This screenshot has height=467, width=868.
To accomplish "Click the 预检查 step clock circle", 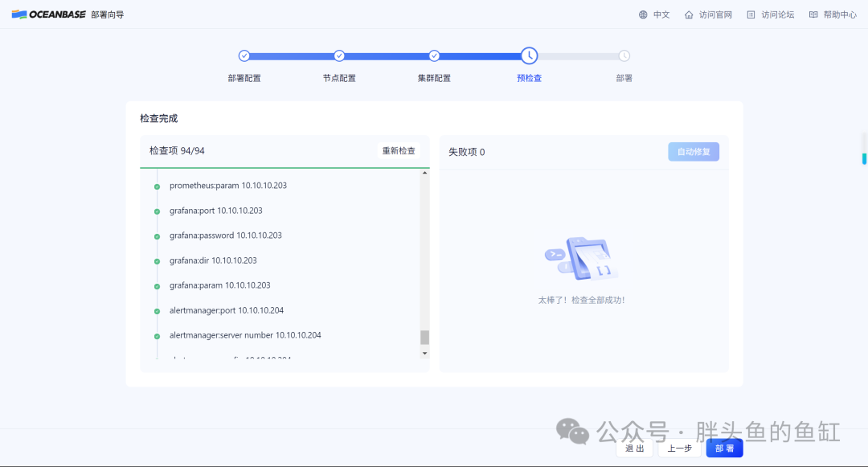I will coord(529,56).
